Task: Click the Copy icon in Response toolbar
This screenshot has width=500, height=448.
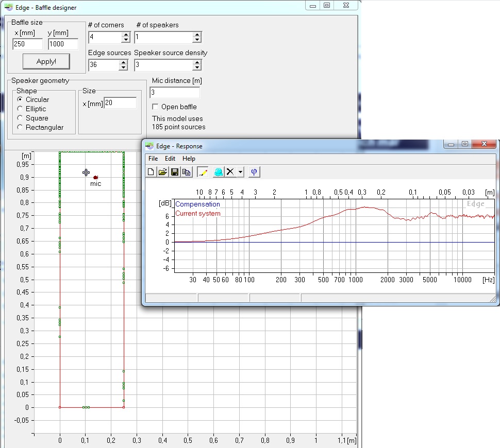Action: pos(186,173)
